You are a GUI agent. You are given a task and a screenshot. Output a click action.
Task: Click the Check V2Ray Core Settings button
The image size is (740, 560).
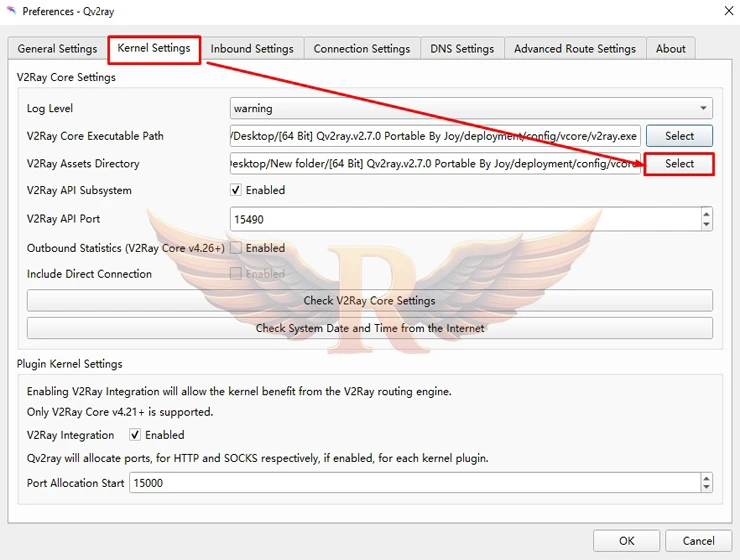point(369,300)
